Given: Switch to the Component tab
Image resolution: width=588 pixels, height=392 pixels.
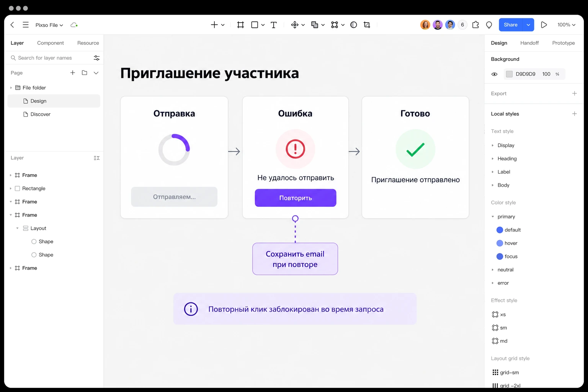Looking at the screenshot, I should 51,43.
